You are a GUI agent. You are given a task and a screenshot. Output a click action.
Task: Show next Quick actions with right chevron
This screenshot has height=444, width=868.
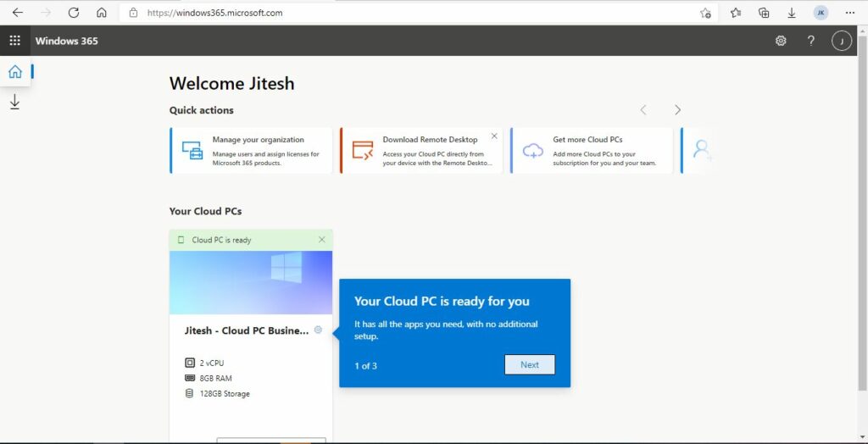[677, 109]
